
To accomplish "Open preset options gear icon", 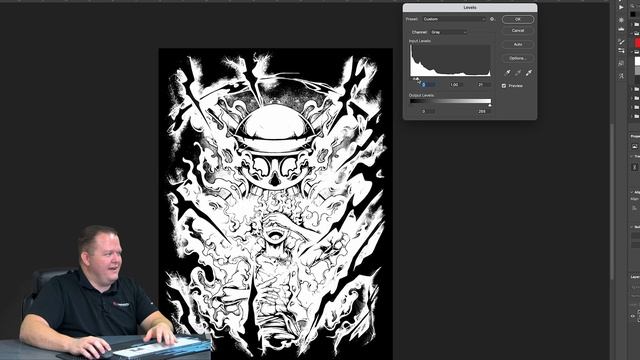I will (x=492, y=19).
